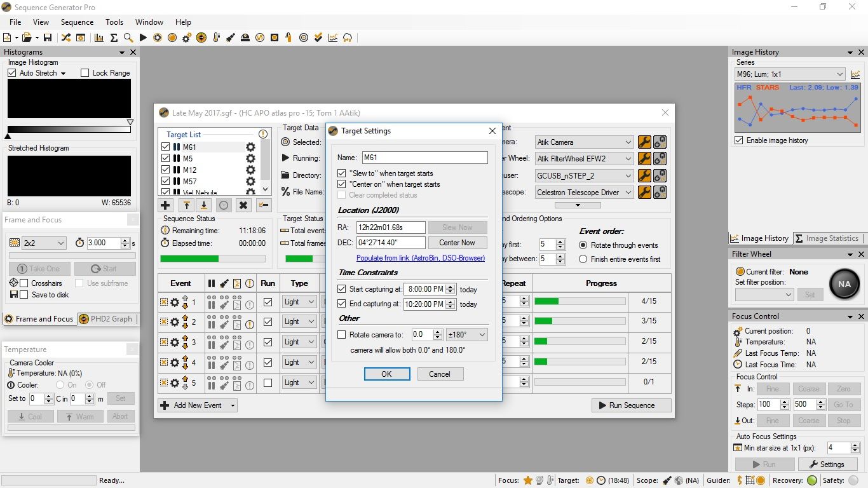Enable Rotate camera to option
868x488 pixels.
pos(342,335)
